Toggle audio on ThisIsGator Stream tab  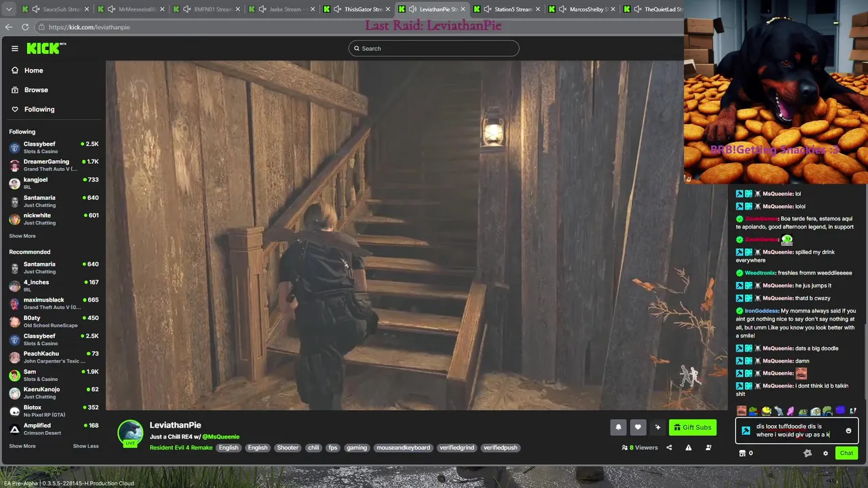337,9
